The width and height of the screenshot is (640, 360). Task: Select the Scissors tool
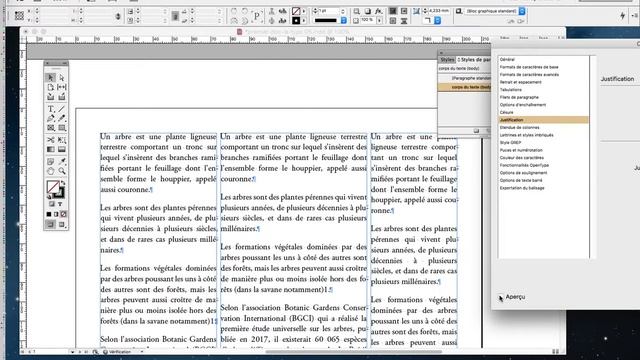[51, 140]
